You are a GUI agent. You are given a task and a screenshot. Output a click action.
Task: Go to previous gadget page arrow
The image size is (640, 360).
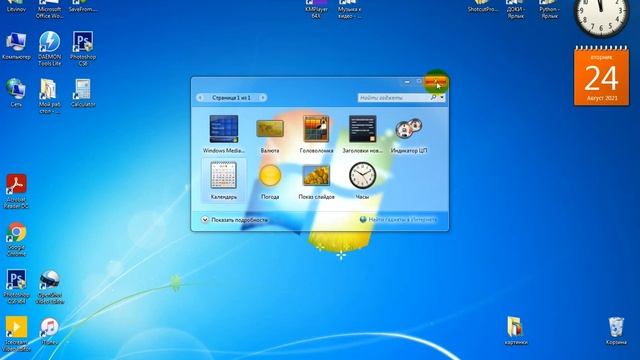pos(200,98)
